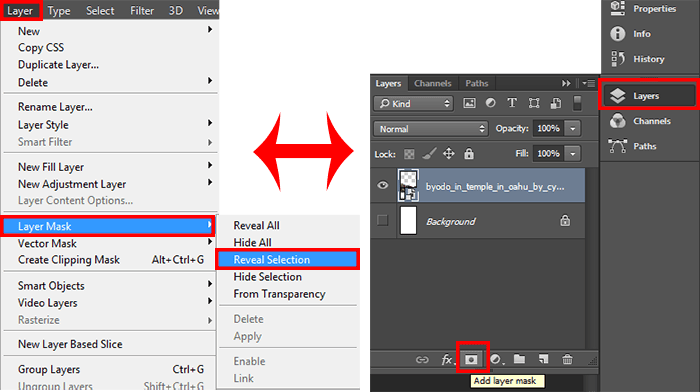Click the link layers chain icon
This screenshot has height=392, width=700.
[x=422, y=359]
